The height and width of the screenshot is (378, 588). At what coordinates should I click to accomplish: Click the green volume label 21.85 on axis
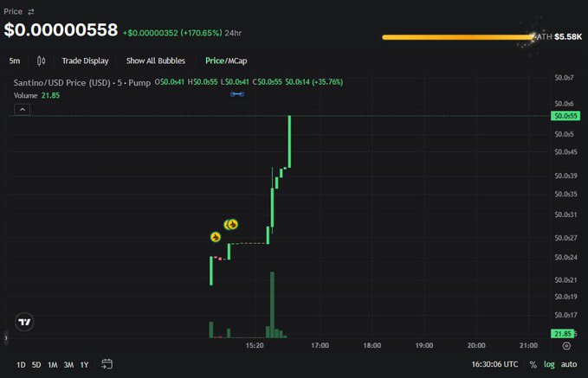coord(562,333)
